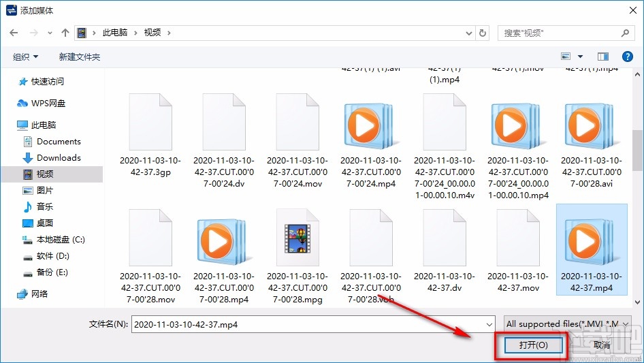Click the search magnifier icon
The image size is (644, 363).
(625, 33)
